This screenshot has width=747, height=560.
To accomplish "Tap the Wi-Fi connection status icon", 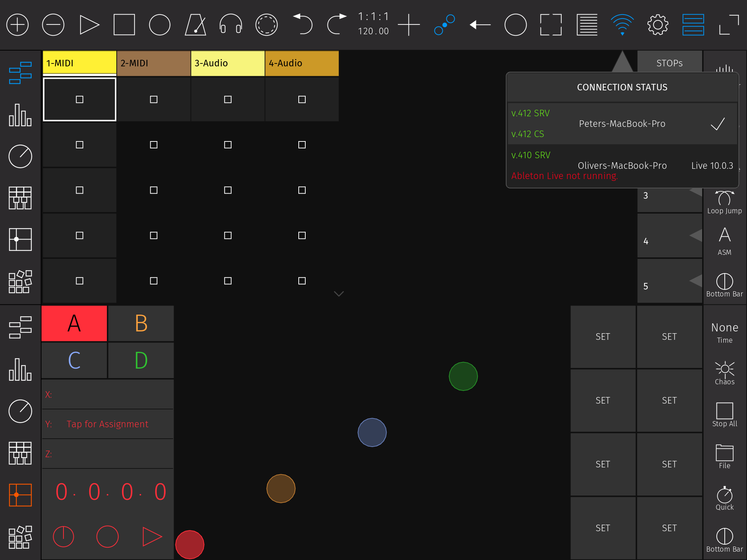I will 623,24.
